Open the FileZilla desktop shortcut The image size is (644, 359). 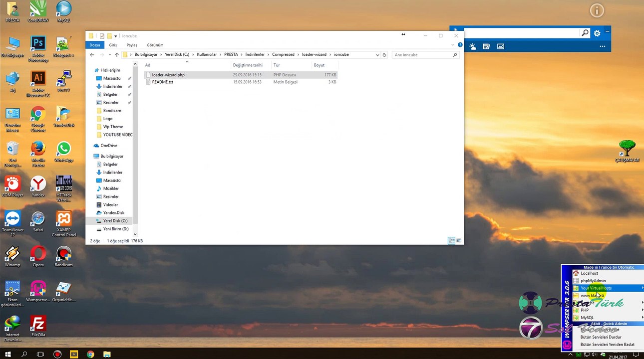pos(38,327)
